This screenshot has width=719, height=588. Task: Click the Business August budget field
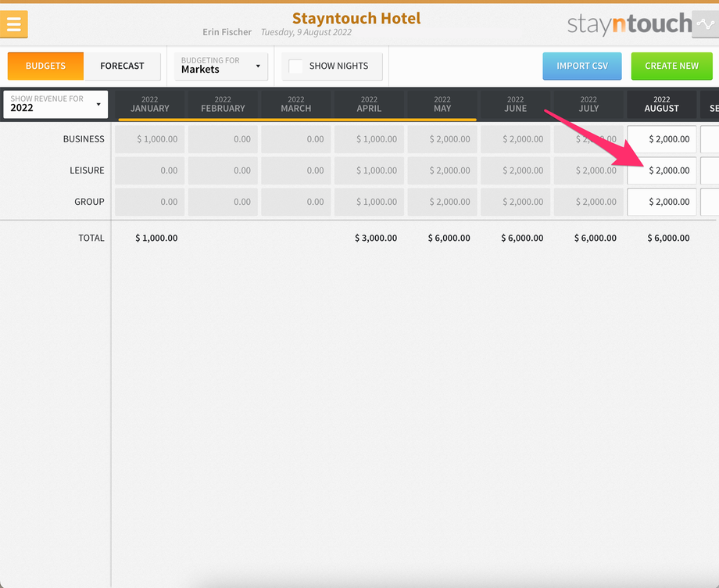point(662,139)
